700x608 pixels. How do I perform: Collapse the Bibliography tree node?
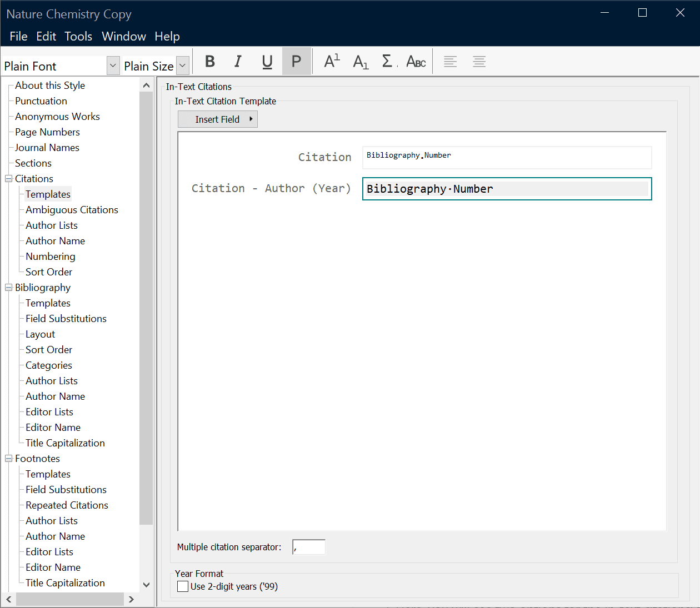pyautogui.click(x=9, y=288)
